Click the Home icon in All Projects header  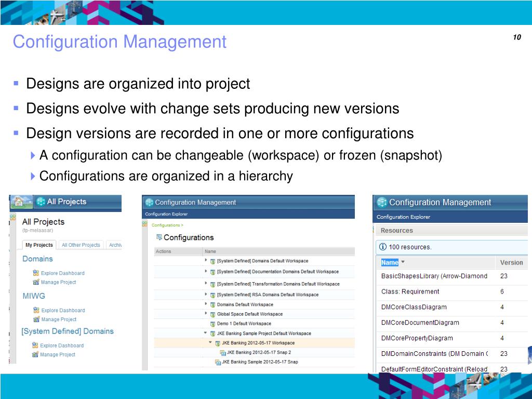19,202
